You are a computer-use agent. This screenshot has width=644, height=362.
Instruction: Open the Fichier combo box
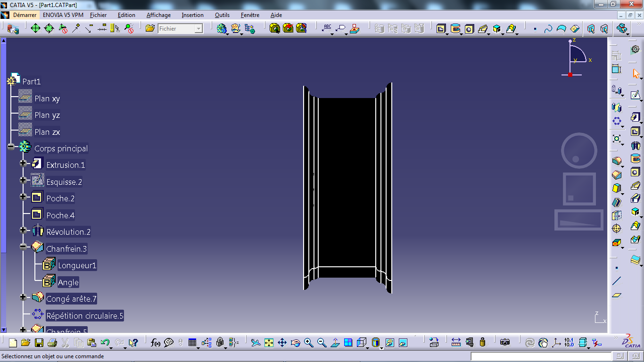[x=180, y=29]
